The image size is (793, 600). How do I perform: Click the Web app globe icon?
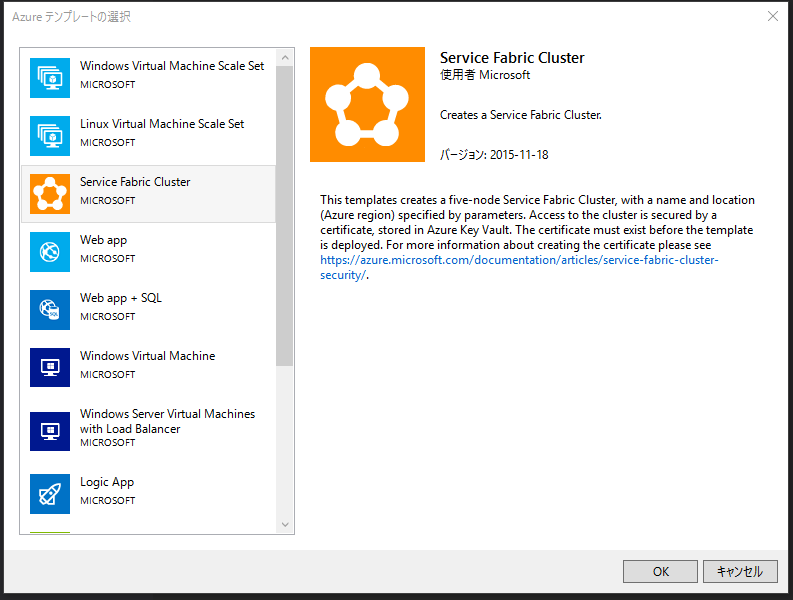tap(50, 252)
